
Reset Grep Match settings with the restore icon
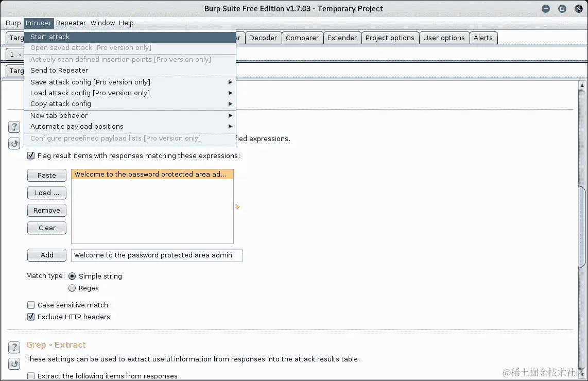tap(14, 143)
